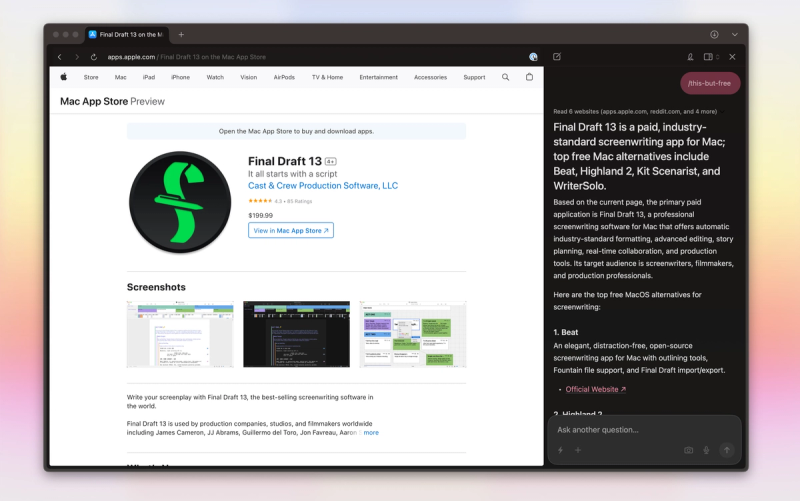Select the Final Draft 13 browser tab
Screen dimensions: 800x501
[x=127, y=35]
